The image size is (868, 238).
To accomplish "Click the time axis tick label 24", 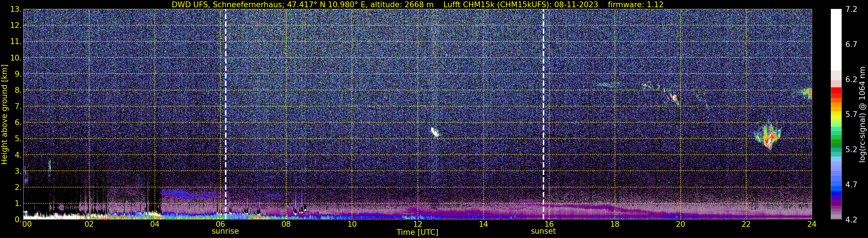I will (812, 224).
